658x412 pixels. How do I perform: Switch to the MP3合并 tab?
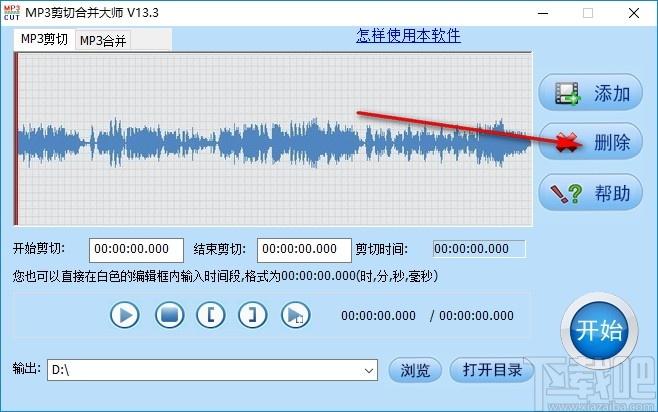click(x=103, y=41)
